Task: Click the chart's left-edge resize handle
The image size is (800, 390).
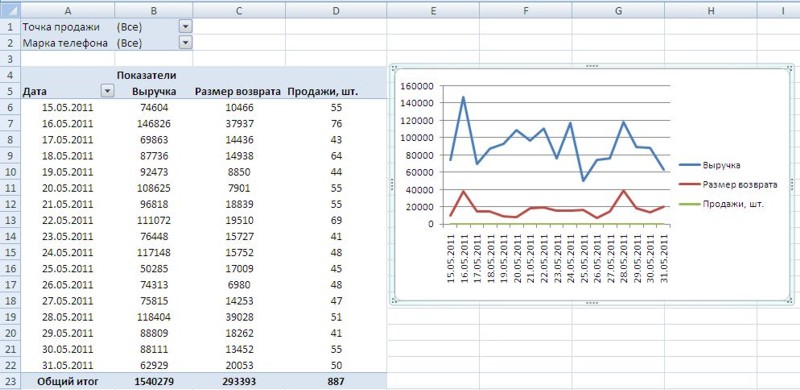Action: [392, 184]
